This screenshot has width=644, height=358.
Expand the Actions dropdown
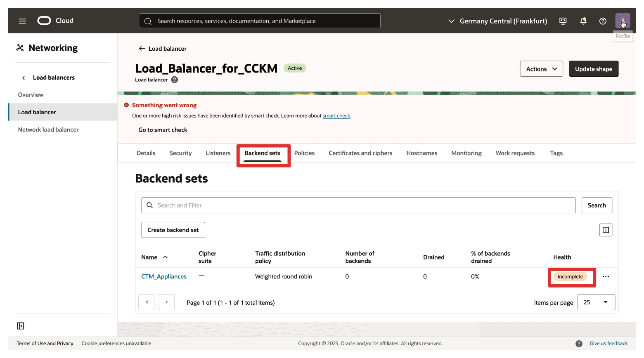(x=541, y=69)
